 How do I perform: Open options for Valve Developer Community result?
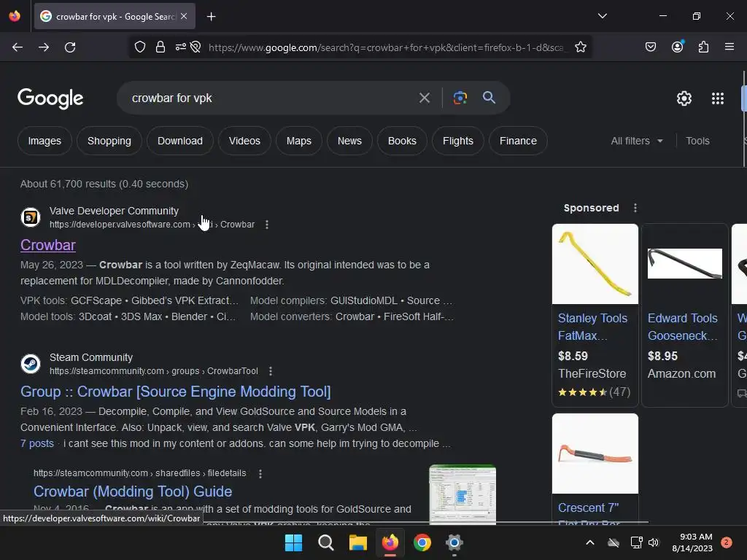[x=267, y=225]
